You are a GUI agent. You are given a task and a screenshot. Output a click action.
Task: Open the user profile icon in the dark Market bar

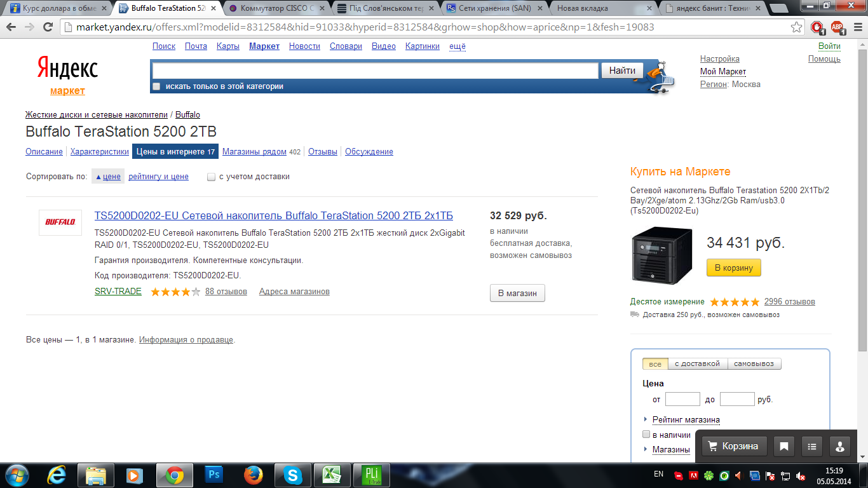[840, 446]
